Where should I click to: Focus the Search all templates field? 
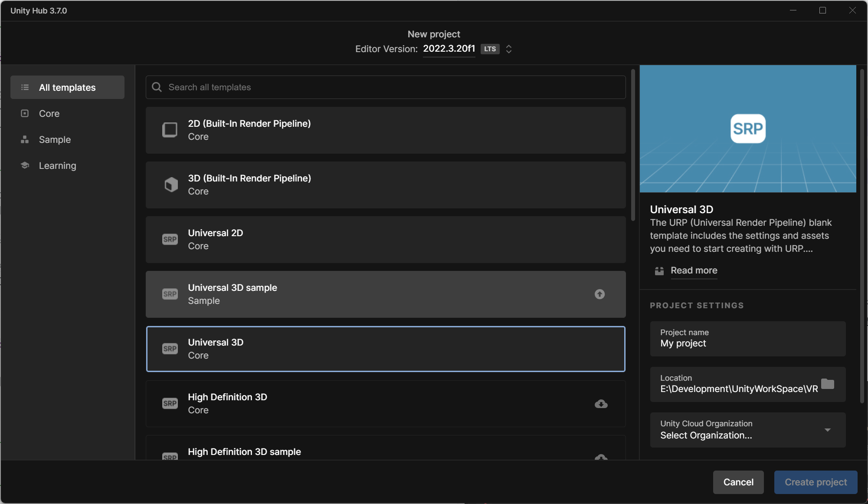click(386, 87)
